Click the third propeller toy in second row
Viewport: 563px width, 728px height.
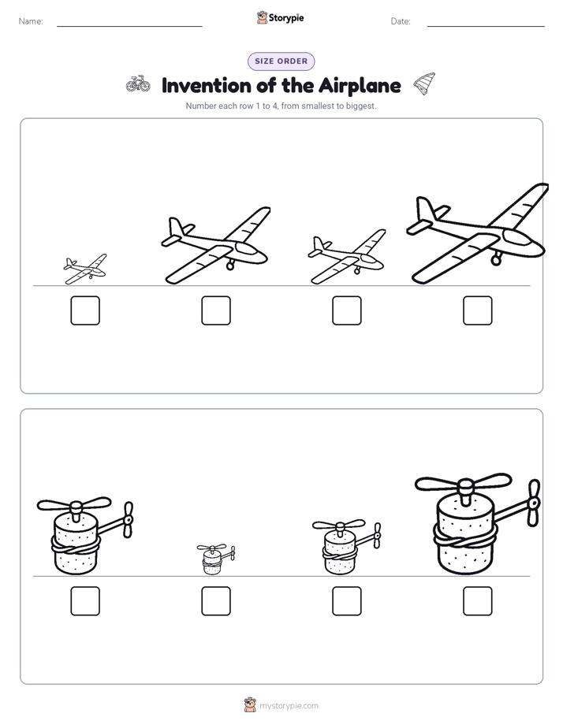[x=347, y=547]
